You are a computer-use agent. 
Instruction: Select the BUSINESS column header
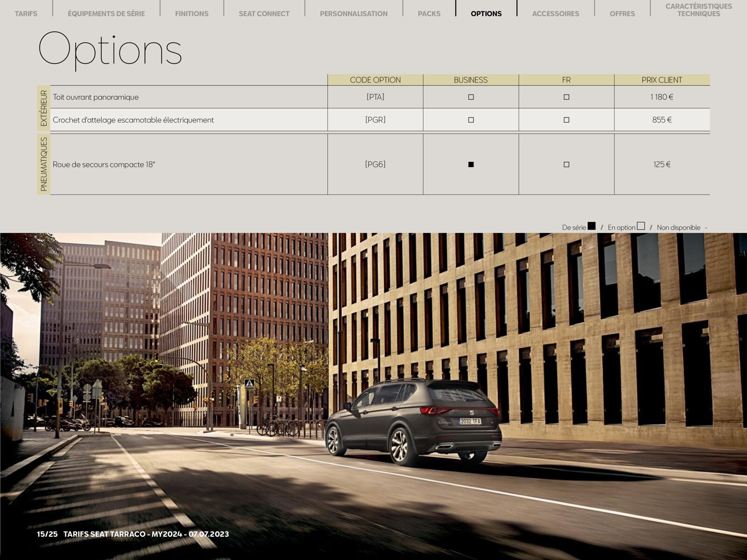pos(471,80)
